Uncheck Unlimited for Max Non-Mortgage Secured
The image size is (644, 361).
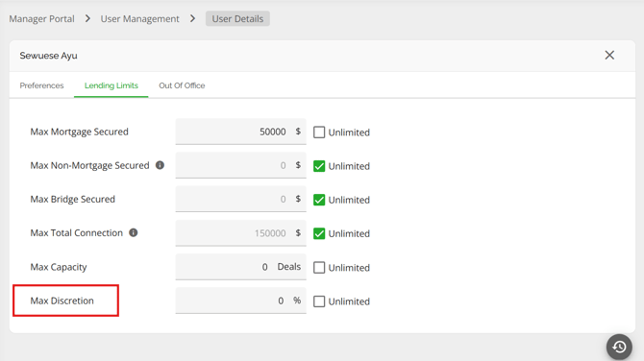pos(319,166)
